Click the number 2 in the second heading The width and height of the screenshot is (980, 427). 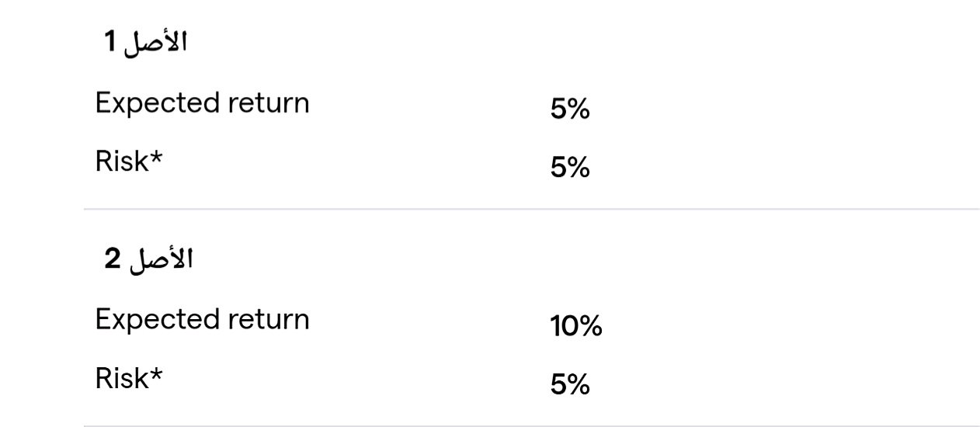113,261
